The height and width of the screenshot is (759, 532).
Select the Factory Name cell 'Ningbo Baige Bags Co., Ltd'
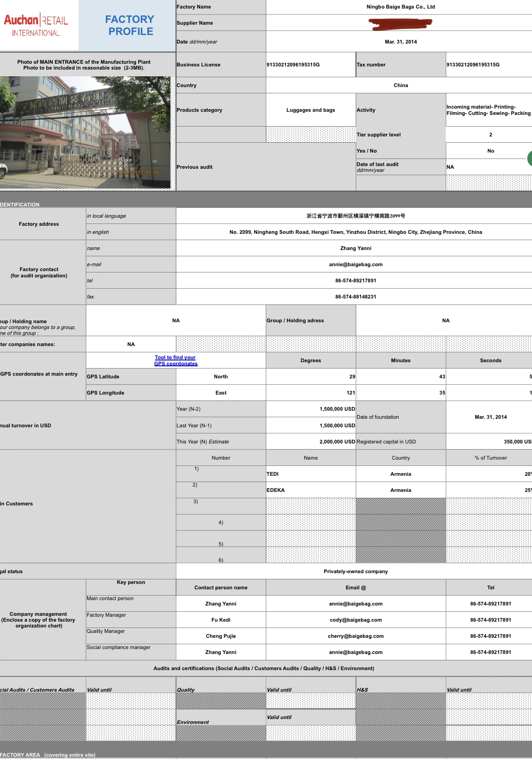click(400, 7)
